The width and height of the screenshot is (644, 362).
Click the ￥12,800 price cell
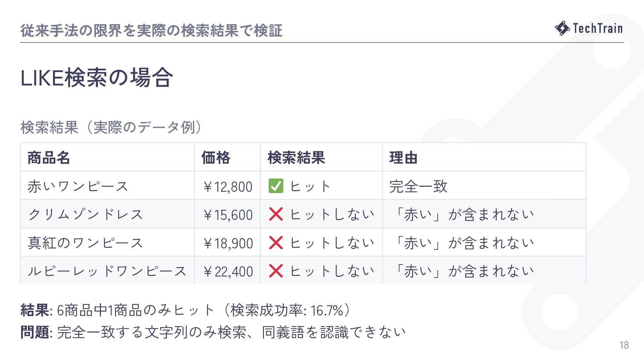coord(227,186)
